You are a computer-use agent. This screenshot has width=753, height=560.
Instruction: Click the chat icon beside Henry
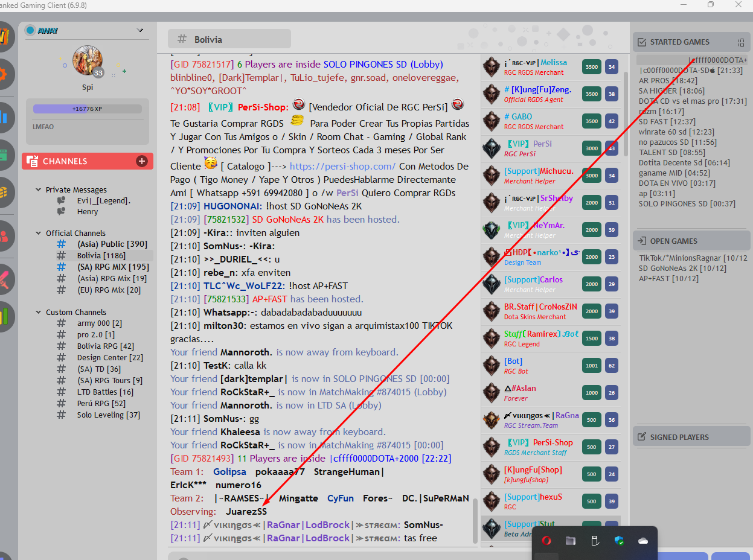click(x=61, y=212)
